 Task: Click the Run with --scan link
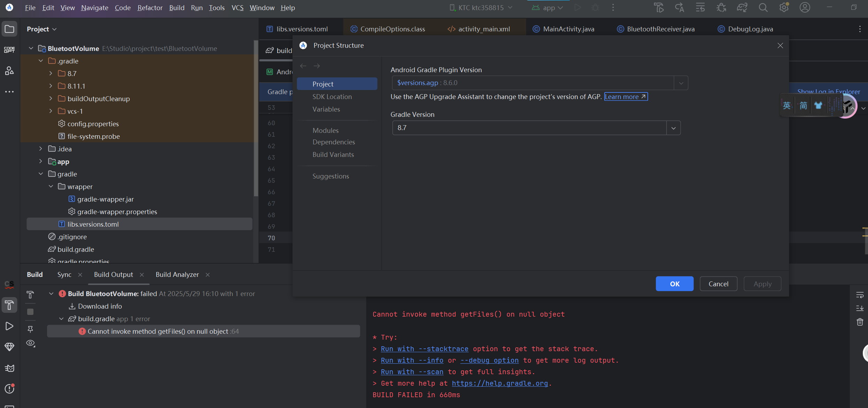tap(412, 372)
